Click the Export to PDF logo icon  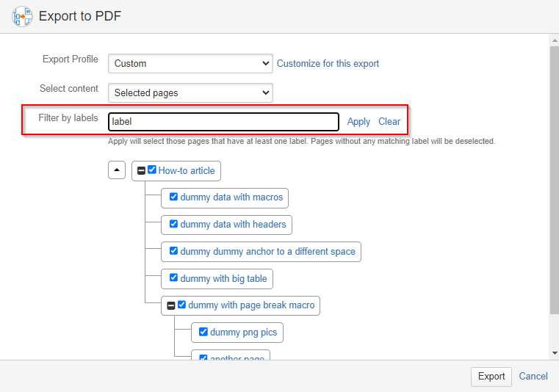point(22,16)
